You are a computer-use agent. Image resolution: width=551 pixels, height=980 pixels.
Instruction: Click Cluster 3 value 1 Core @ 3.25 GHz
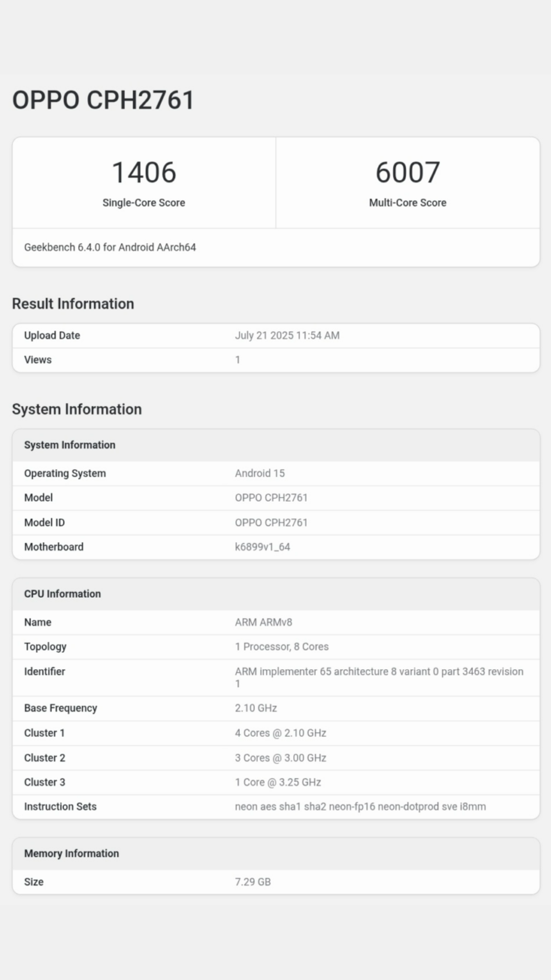[278, 782]
